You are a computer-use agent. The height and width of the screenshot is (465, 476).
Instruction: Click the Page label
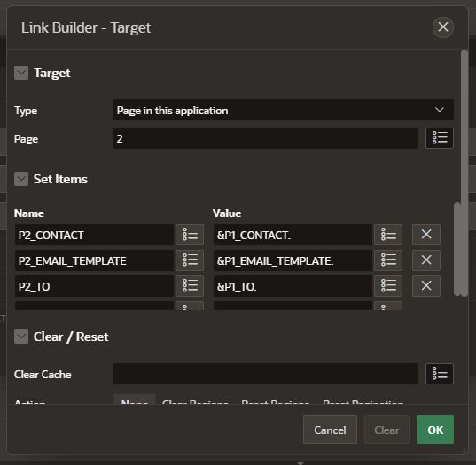click(26, 139)
